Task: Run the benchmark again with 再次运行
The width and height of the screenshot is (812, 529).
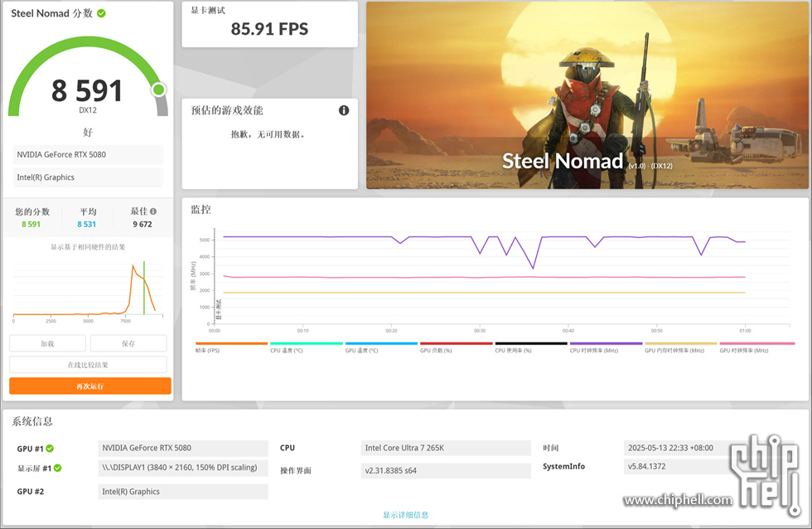Action: tap(90, 386)
